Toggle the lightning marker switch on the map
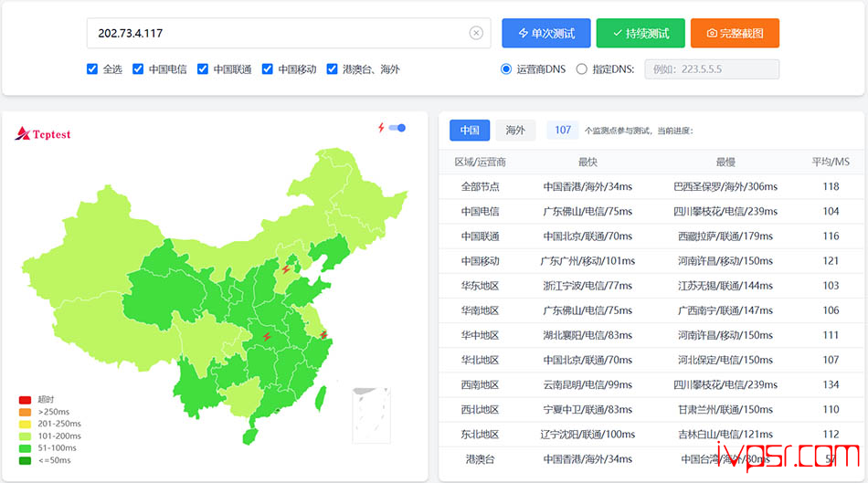Viewport: 868px width, 483px height. pyautogui.click(x=397, y=128)
